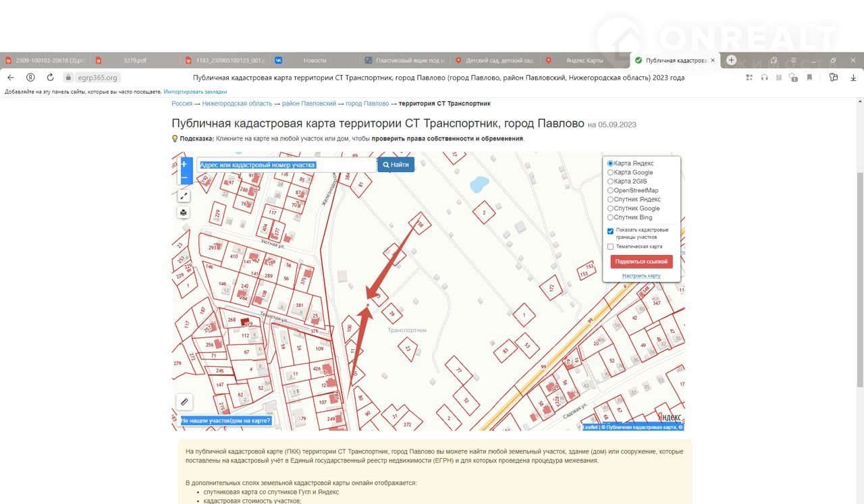Click the print map icon
The image size is (864, 504).
(184, 213)
